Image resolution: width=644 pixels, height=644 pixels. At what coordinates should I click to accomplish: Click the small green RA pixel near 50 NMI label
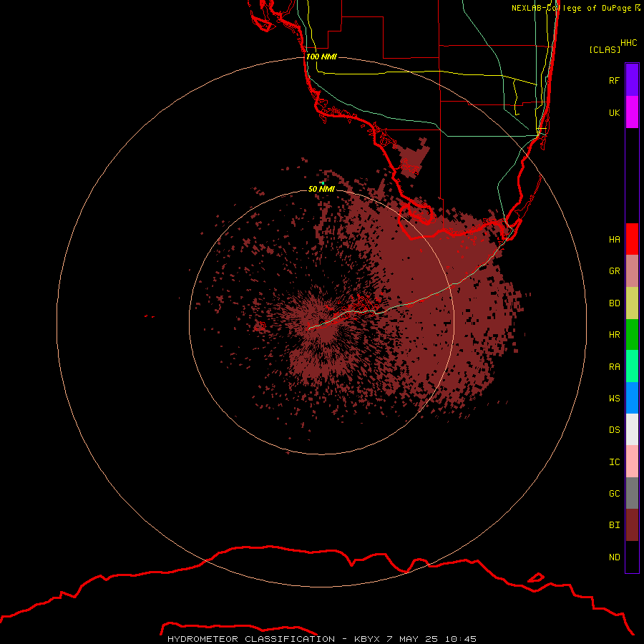tap(323, 182)
